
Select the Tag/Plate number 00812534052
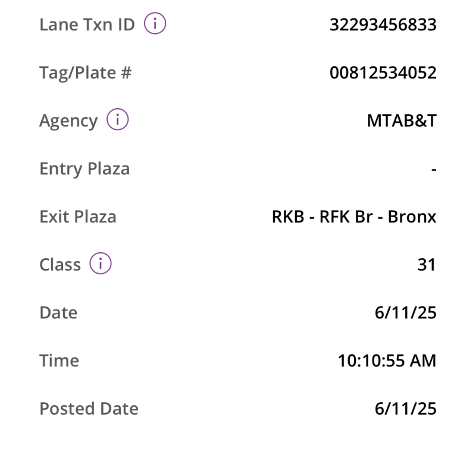pyautogui.click(x=383, y=73)
